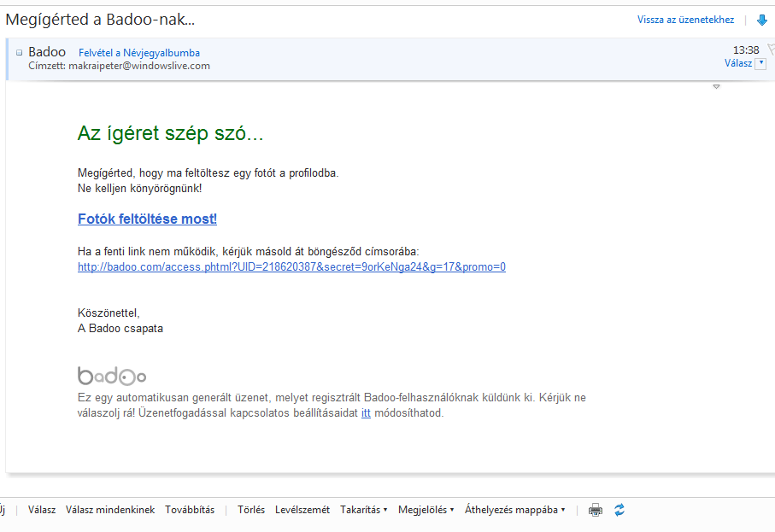Open the badoo.com access URL link

291,266
